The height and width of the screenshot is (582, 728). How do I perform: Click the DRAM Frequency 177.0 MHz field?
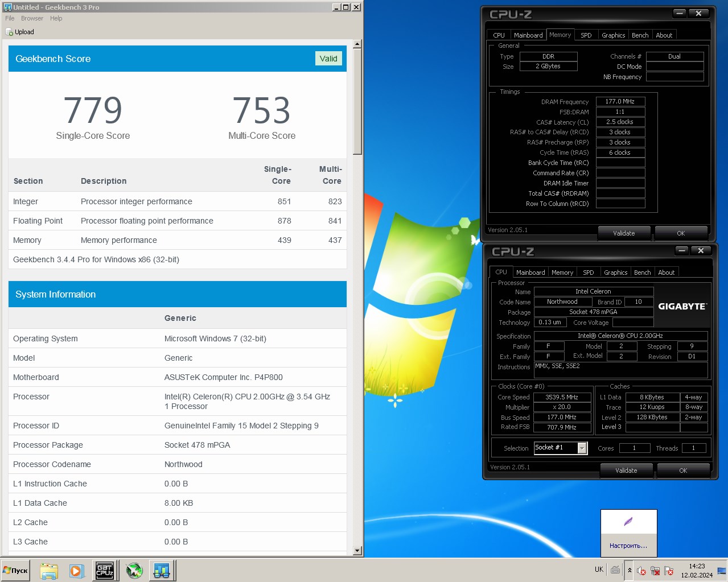pyautogui.click(x=620, y=101)
